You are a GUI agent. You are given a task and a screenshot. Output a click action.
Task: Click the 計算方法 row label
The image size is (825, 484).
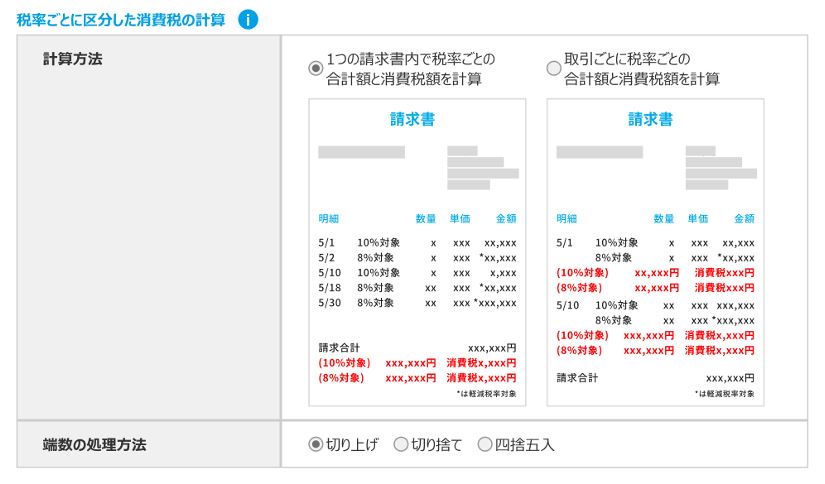[x=73, y=59]
